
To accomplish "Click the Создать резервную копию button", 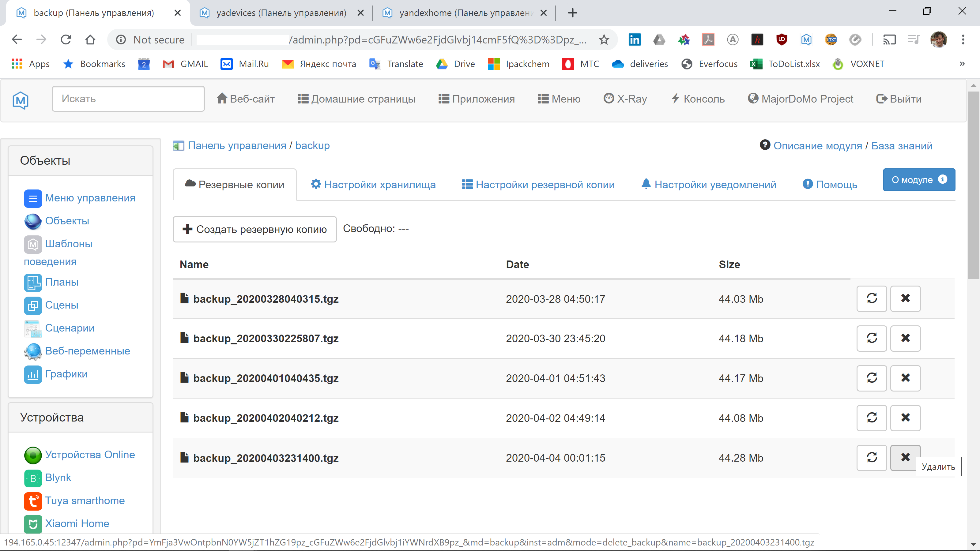I will (254, 229).
